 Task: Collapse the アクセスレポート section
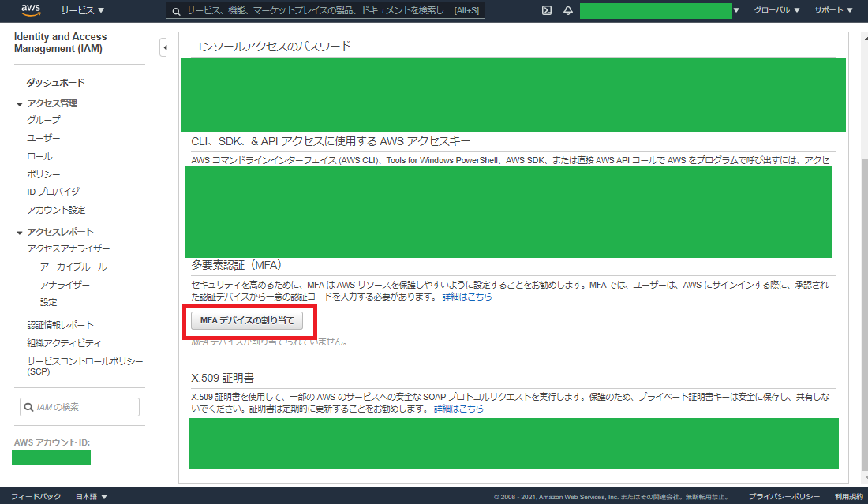(20, 233)
